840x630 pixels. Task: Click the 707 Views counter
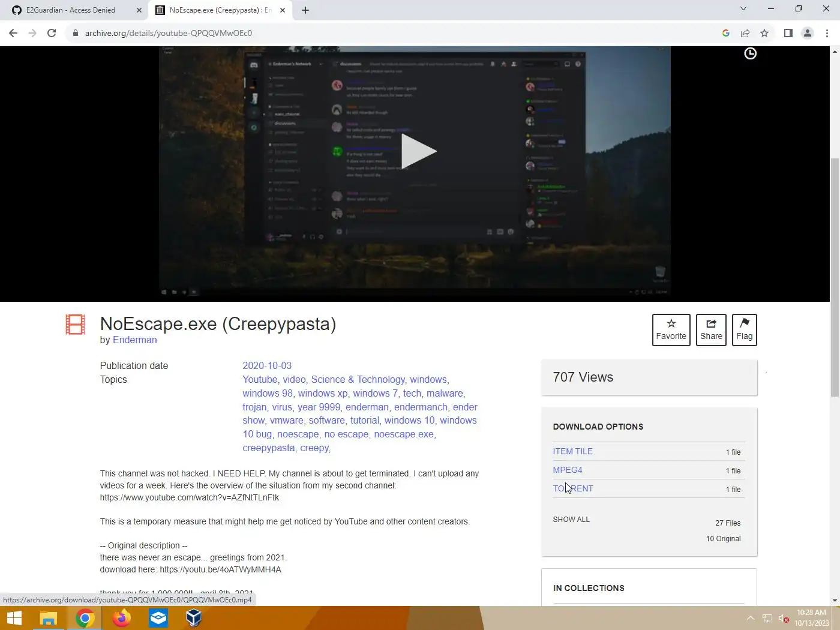pos(583,377)
